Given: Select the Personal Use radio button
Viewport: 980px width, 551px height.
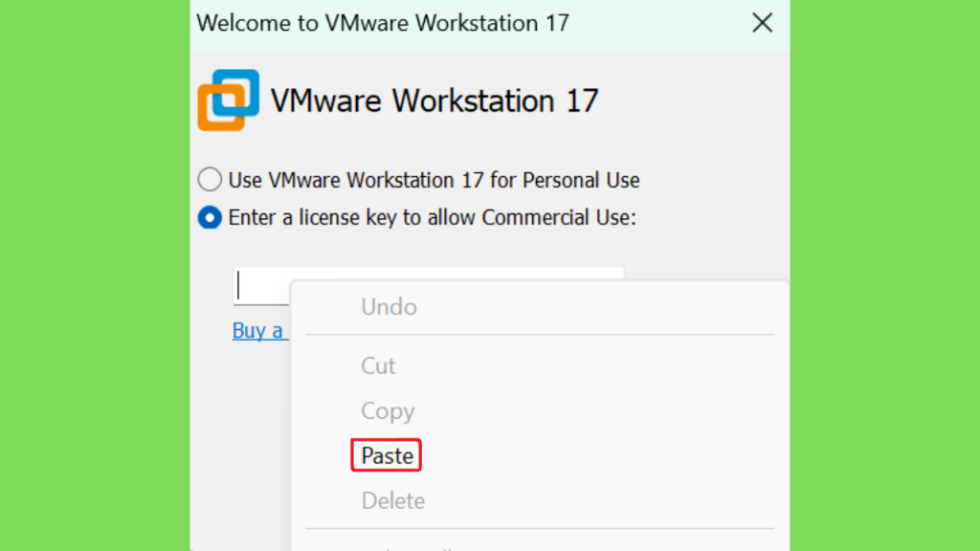Looking at the screenshot, I should pyautogui.click(x=210, y=179).
